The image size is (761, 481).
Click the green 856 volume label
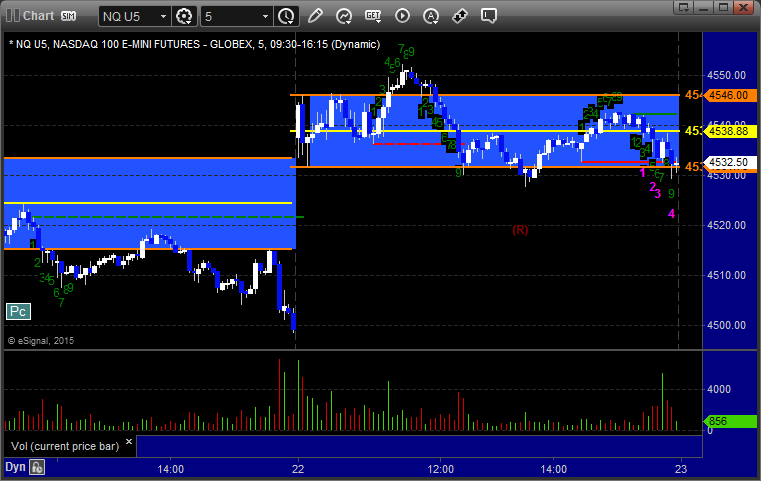click(x=729, y=421)
